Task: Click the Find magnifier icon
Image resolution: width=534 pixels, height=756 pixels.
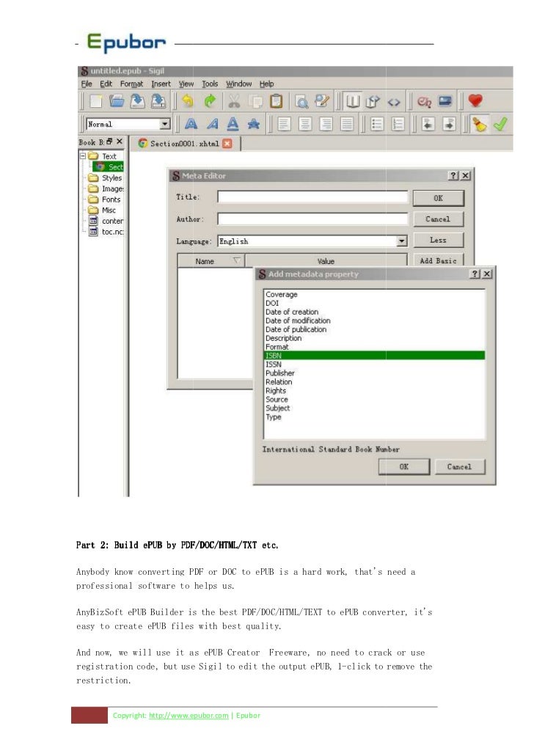Action: 301,100
